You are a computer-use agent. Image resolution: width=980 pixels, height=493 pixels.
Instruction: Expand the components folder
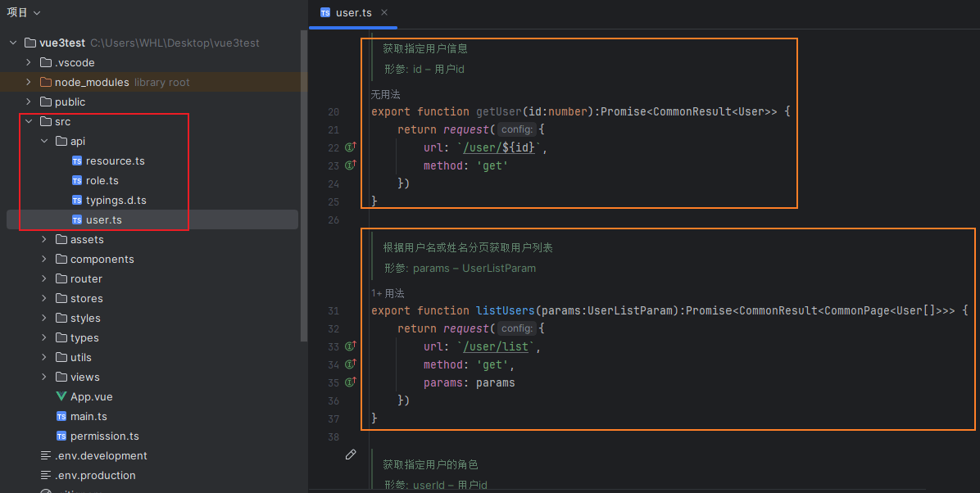pos(44,260)
